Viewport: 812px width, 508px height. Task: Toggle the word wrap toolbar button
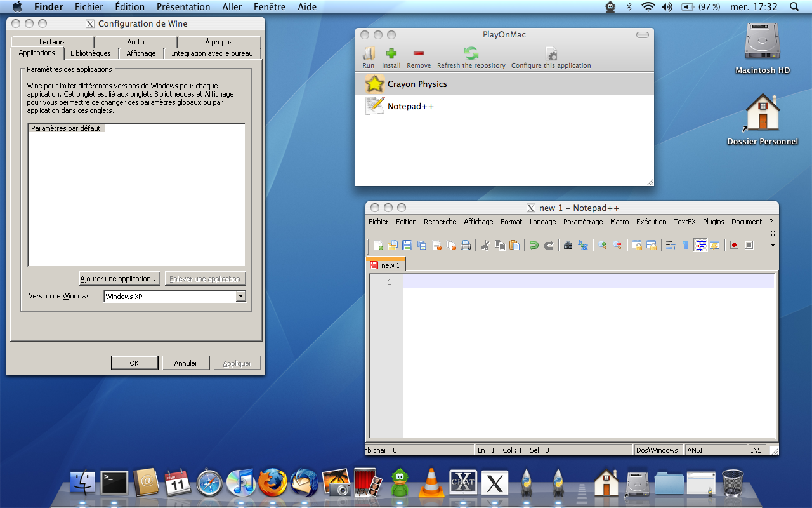click(x=671, y=245)
